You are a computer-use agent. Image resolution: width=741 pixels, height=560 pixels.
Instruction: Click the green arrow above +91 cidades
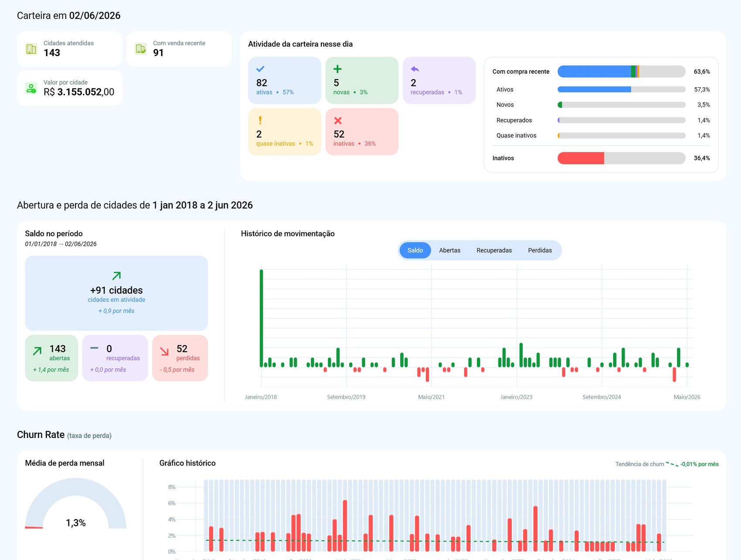click(116, 276)
